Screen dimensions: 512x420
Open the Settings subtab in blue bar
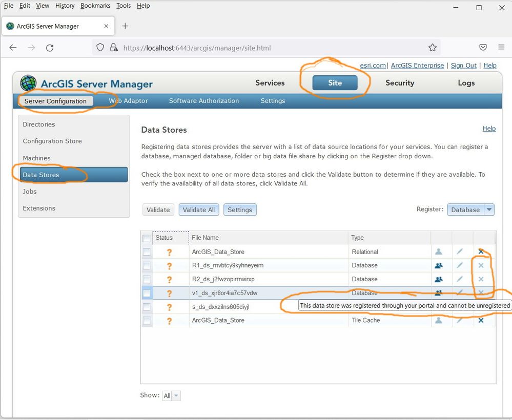[x=273, y=101]
